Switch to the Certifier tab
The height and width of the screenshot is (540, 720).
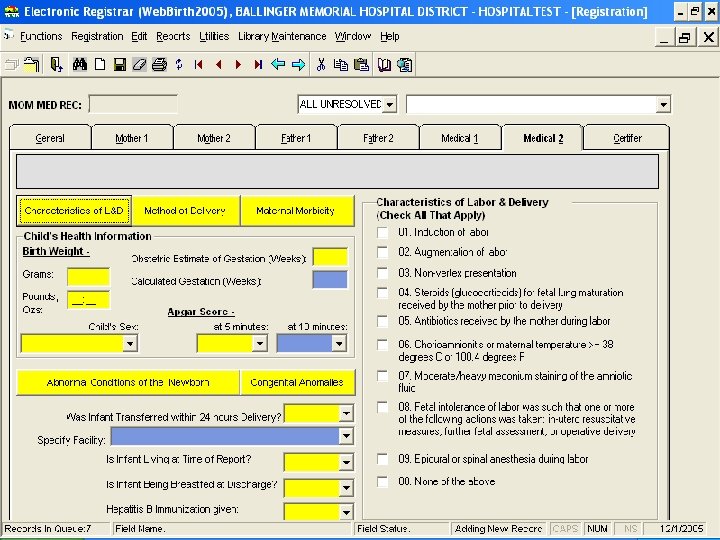point(627,138)
